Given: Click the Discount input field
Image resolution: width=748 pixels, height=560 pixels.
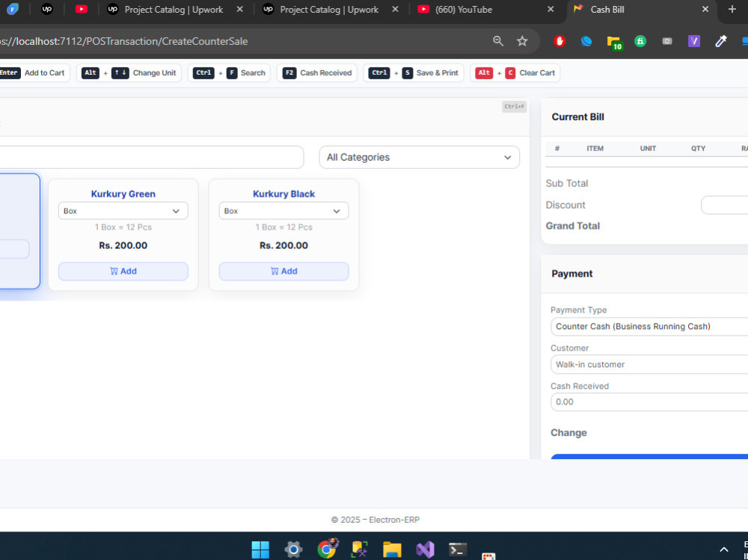Looking at the screenshot, I should coord(724,205).
